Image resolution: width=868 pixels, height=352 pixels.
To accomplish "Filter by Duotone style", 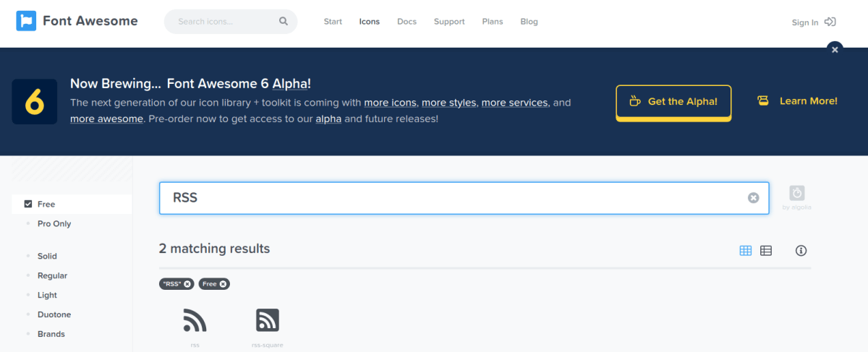I will click(54, 314).
